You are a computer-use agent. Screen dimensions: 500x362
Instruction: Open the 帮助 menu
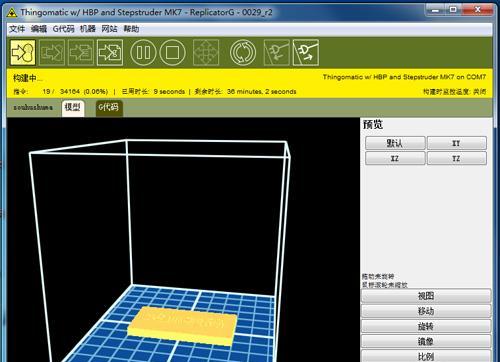(131, 29)
